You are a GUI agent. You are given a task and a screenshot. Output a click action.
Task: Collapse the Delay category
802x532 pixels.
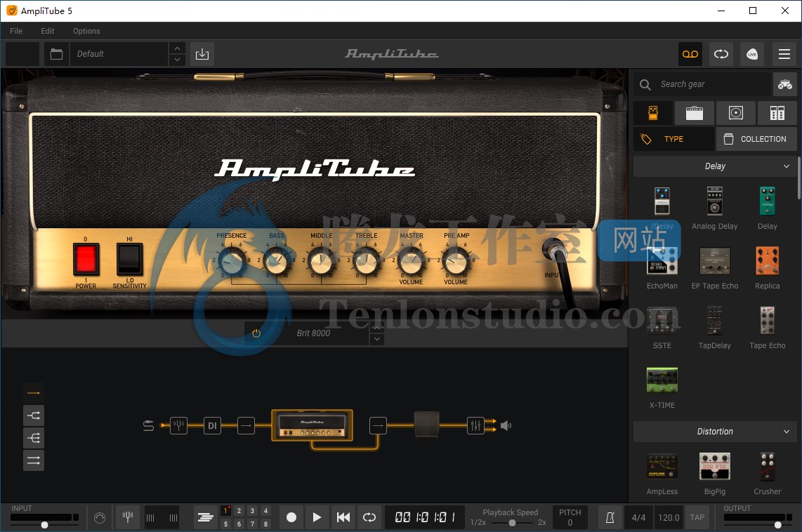786,166
